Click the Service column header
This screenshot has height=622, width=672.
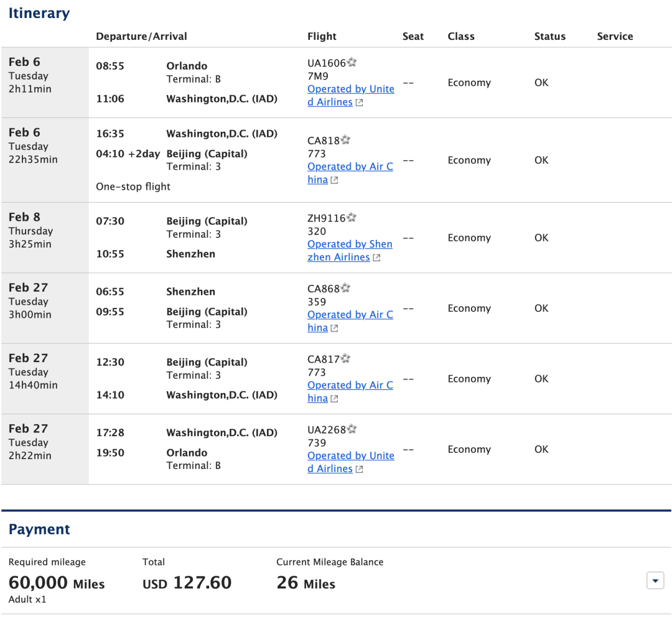click(x=615, y=37)
